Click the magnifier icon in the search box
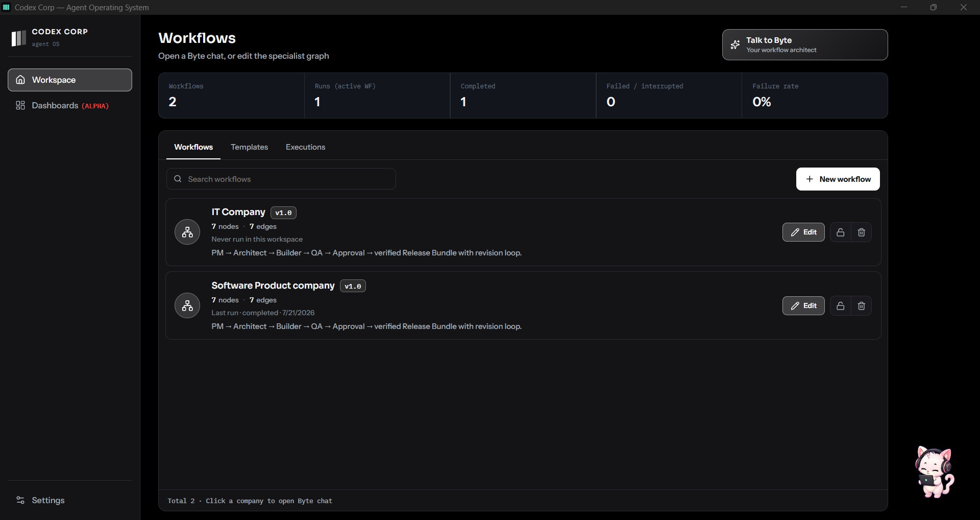Viewport: 980px width, 520px height. click(178, 179)
